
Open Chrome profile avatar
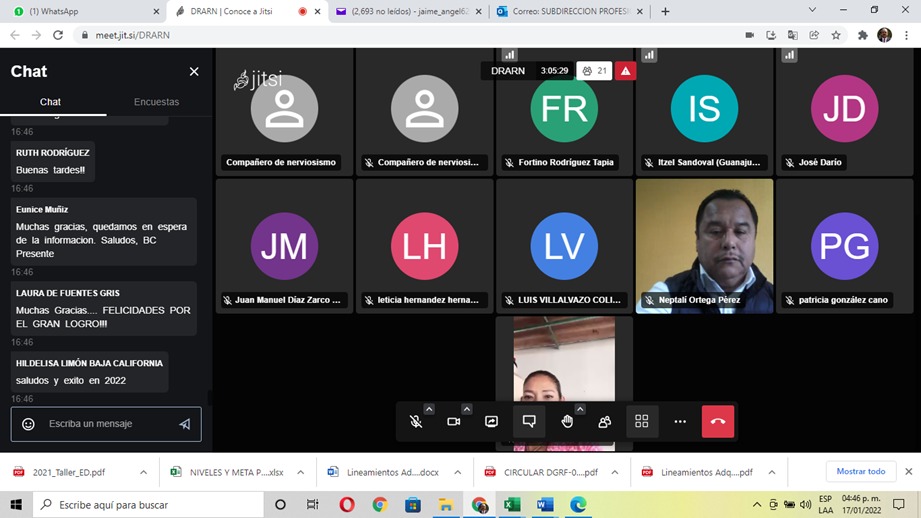[885, 35]
